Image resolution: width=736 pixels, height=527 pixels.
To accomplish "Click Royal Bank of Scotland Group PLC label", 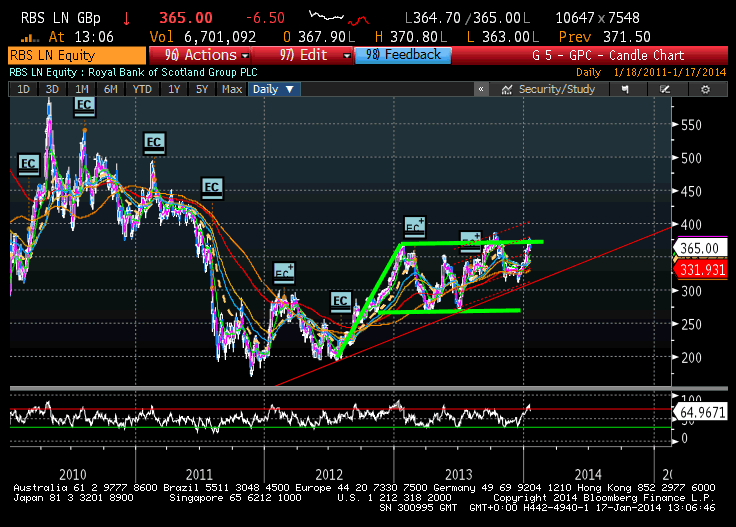I will click(x=173, y=72).
